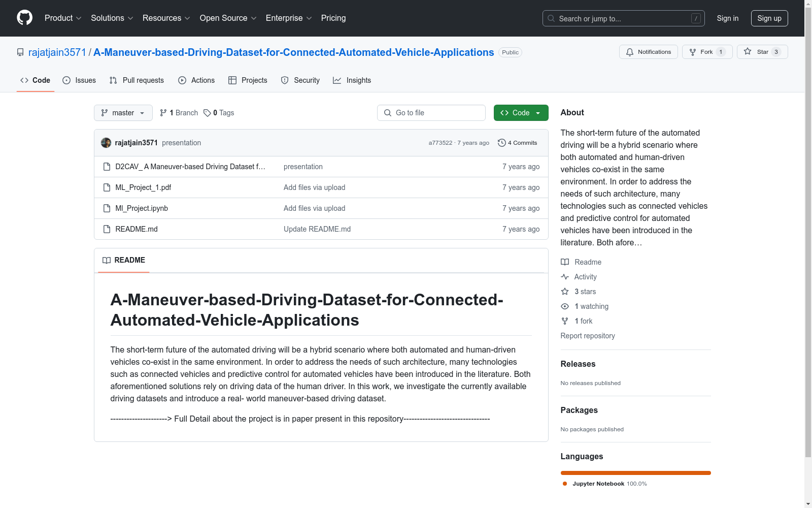Open the Add files via upload commit for ML_Project_1.pdf
This screenshot has height=508, width=812.
314,187
